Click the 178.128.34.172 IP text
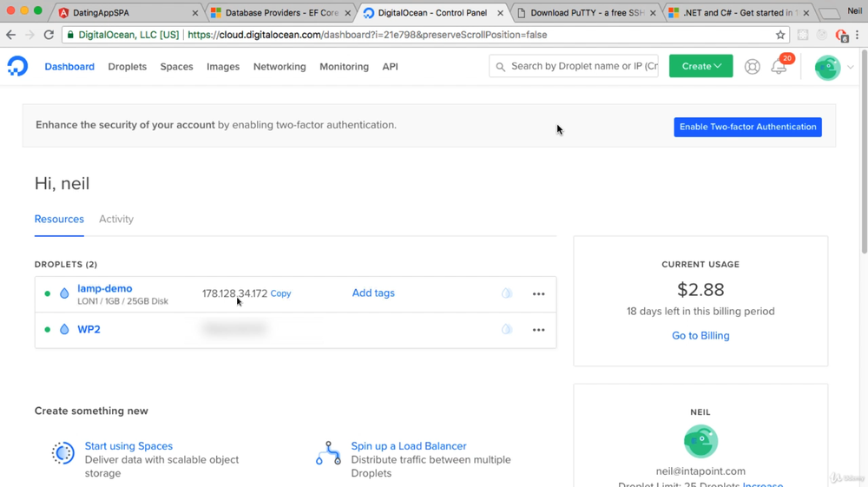 point(234,293)
